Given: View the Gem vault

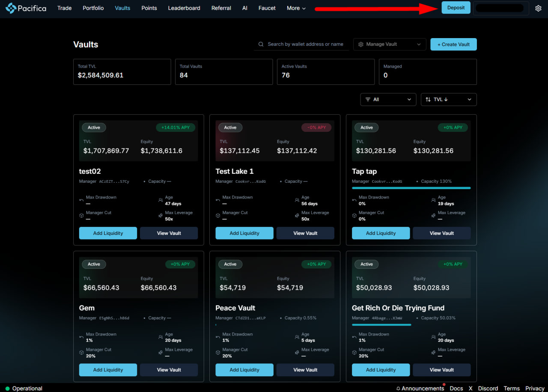Looking at the screenshot, I should (169, 370).
